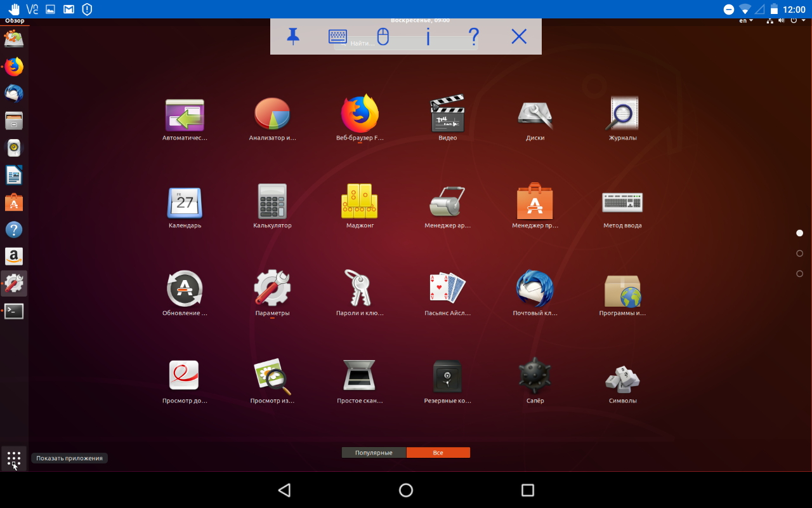Click the Show Applications grid button
The height and width of the screenshot is (508, 812).
click(14, 458)
